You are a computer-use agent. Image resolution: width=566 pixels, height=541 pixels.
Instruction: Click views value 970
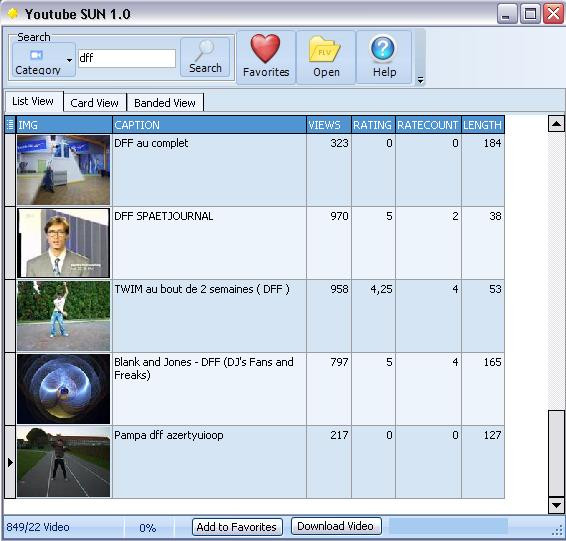[x=339, y=216]
